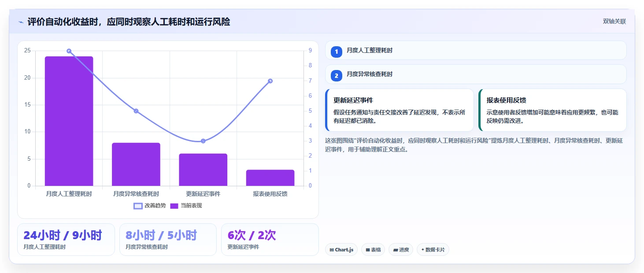This screenshot has height=273, width=644.
Task: Click the 双轴关联 label in the header
Action: [614, 21]
